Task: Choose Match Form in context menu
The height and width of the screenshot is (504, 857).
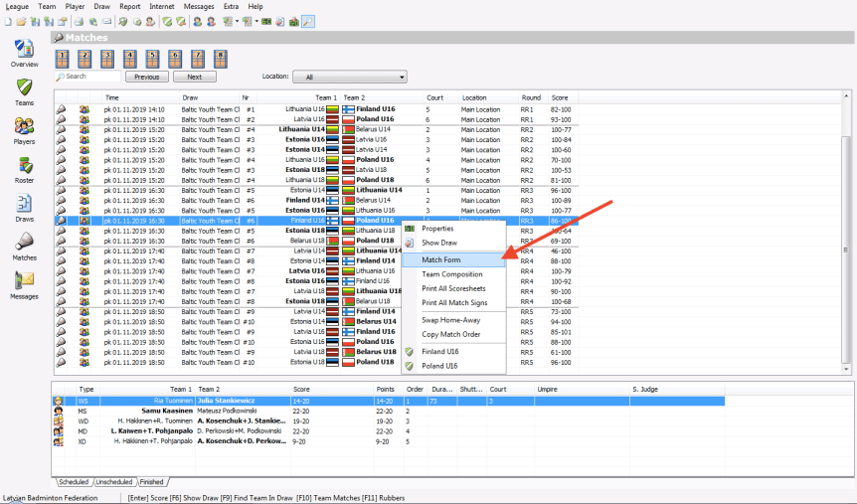Action: 453,260
